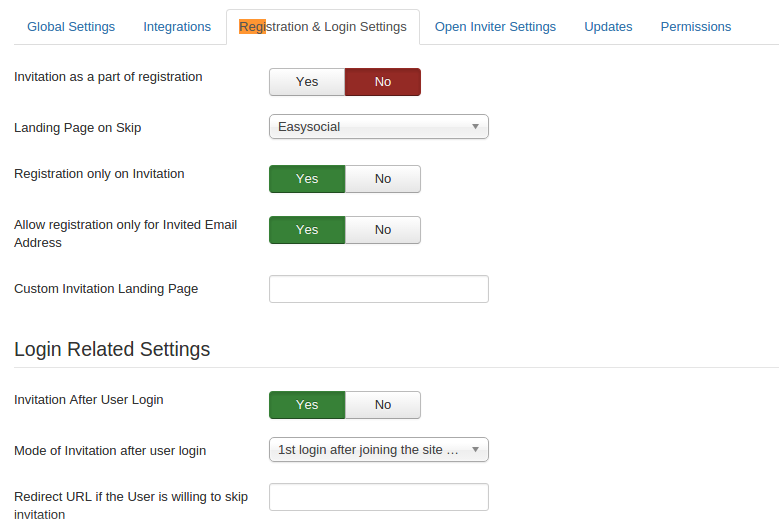The height and width of the screenshot is (528, 779).
Task: Focus the Custom Invitation Landing Page field
Action: click(x=378, y=289)
